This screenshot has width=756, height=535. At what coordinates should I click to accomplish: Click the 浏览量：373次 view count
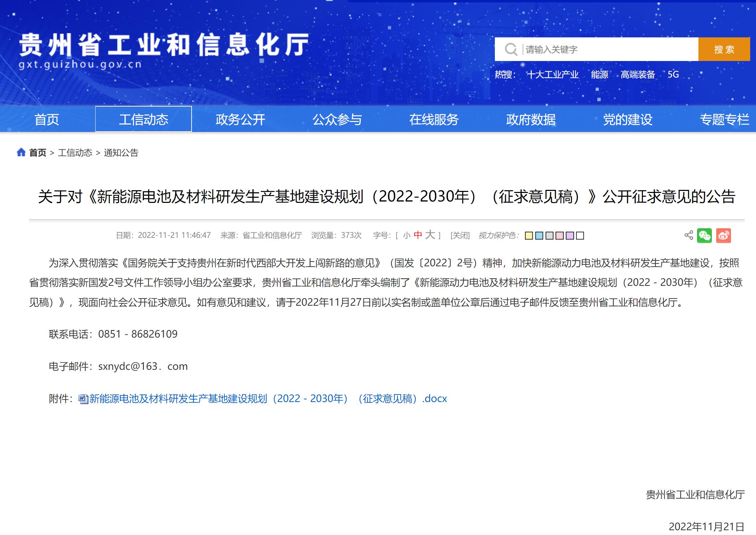(336, 235)
